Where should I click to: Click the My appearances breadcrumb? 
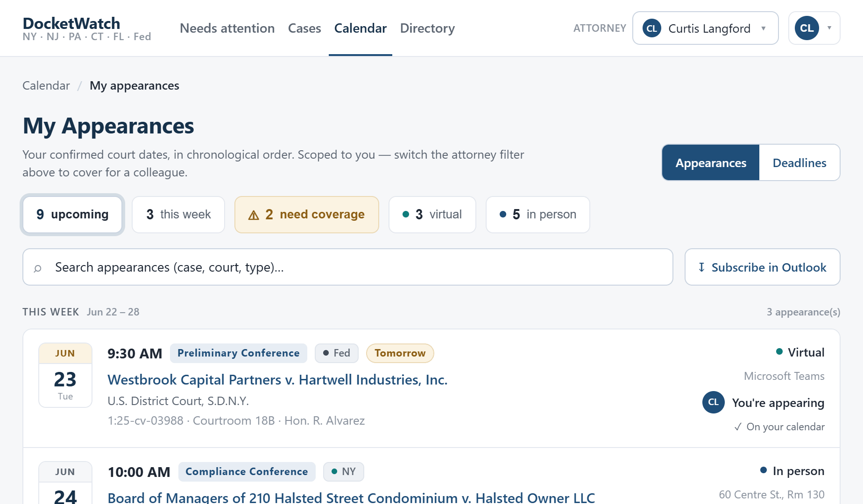(134, 85)
